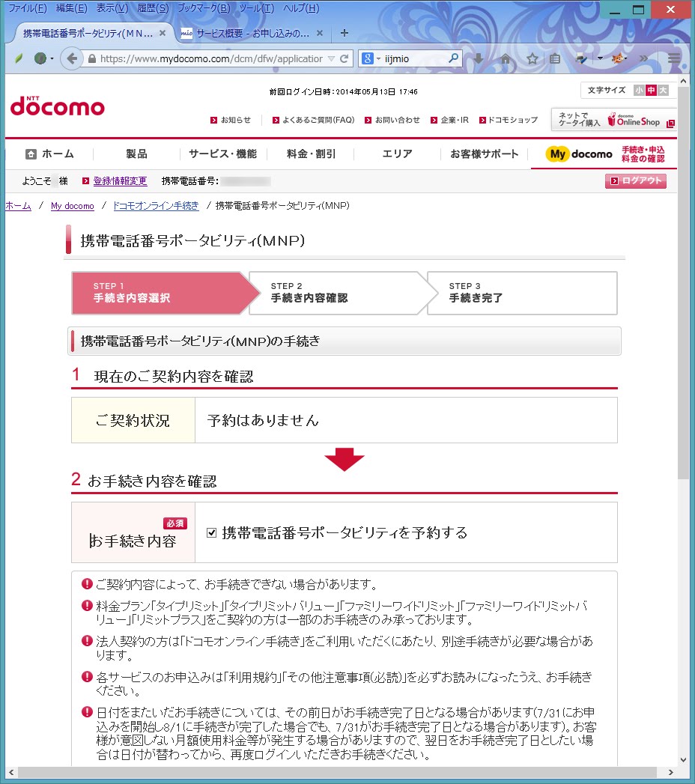Click the My docomo breadcrumb link
Screen dimensions: 695x784
73,206
